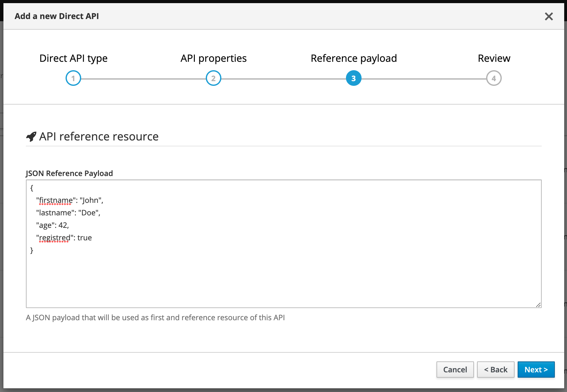
Task: Click the rocket icon beside API reference resource
Action: [x=31, y=136]
